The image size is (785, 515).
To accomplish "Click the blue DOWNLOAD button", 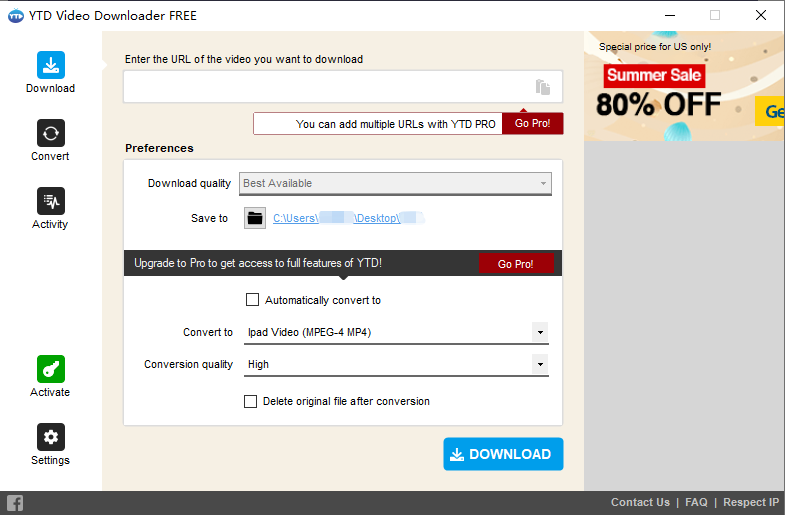I will pos(503,454).
